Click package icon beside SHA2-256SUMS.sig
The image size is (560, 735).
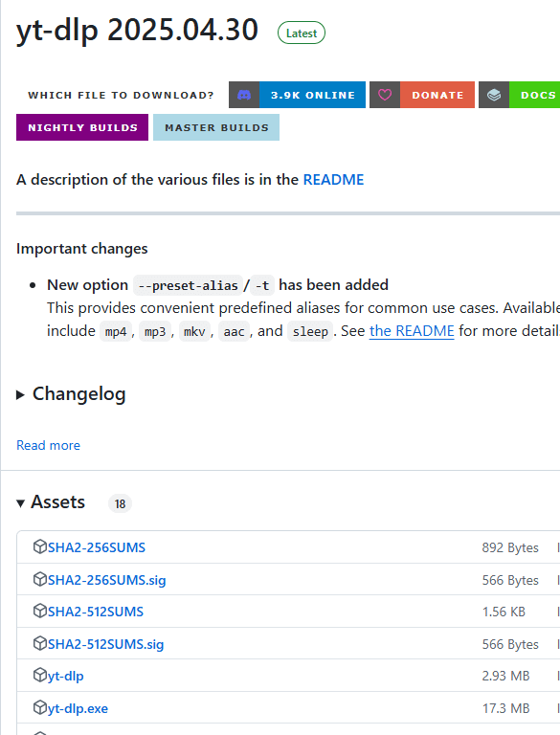coord(40,579)
